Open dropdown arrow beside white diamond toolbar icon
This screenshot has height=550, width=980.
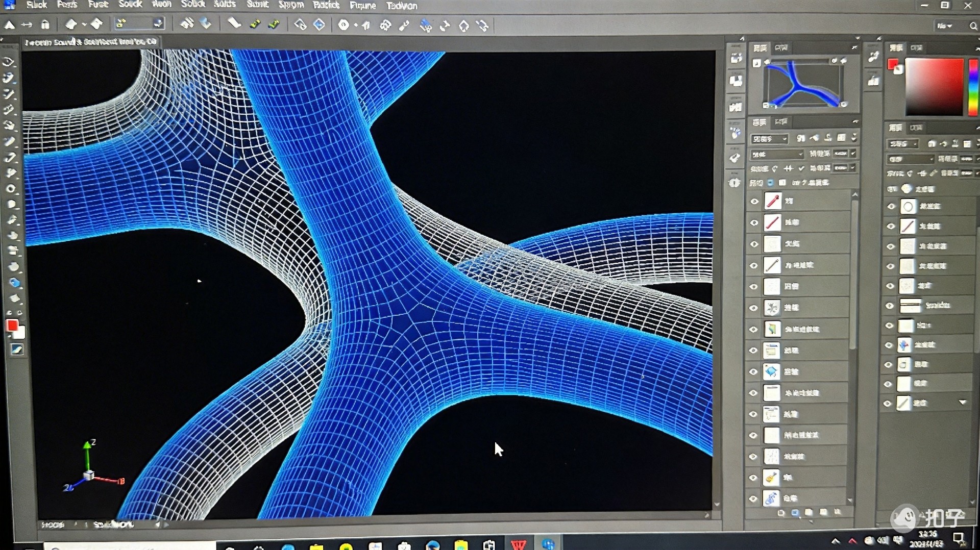(84, 24)
